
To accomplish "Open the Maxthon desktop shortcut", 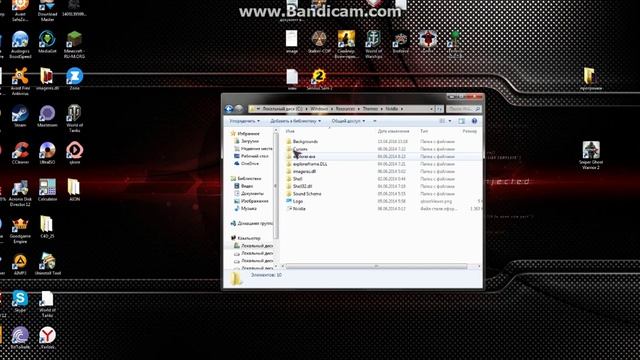I will pyautogui.click(x=47, y=116).
